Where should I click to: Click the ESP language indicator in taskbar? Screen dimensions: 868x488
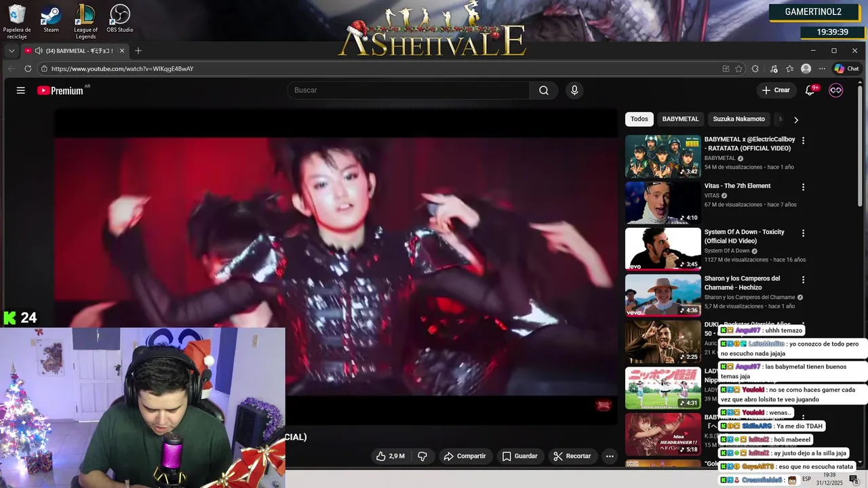pyautogui.click(x=807, y=479)
